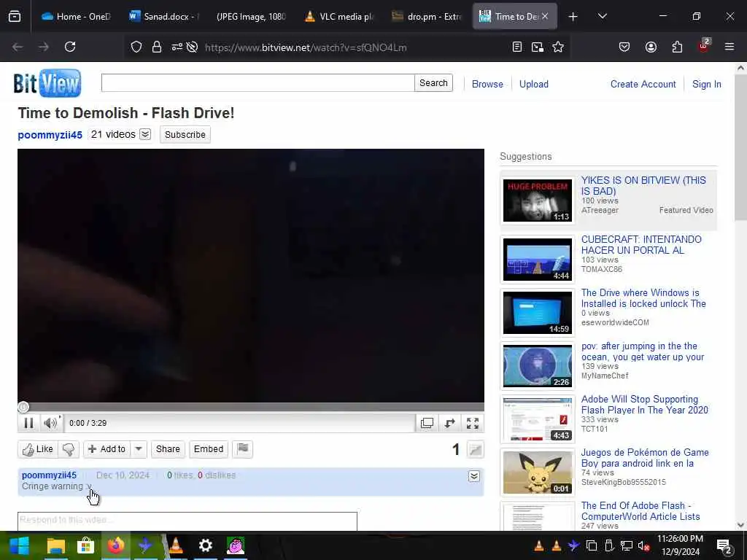Viewport: 747px width, 560px height.
Task: Open Microsoft Store on the taskbar
Action: point(86,545)
